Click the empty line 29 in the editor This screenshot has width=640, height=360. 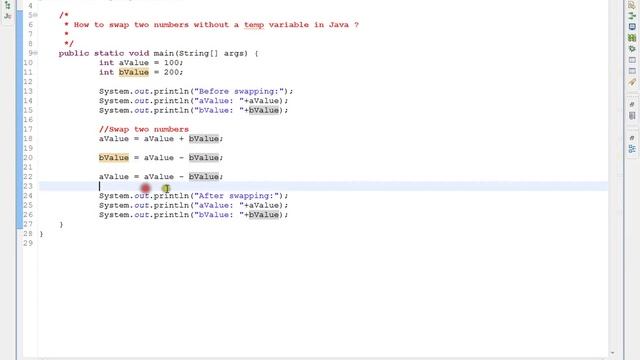tap(323, 243)
